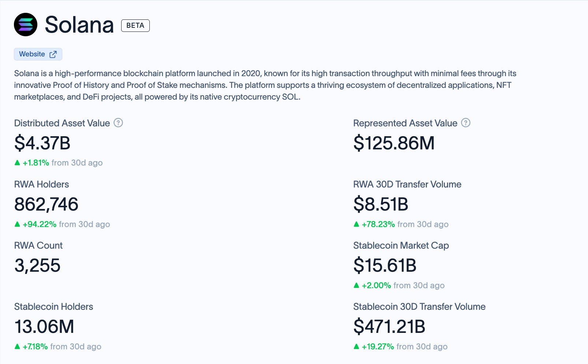
Task: Show help for Represented Asset Value
Action: [466, 123]
